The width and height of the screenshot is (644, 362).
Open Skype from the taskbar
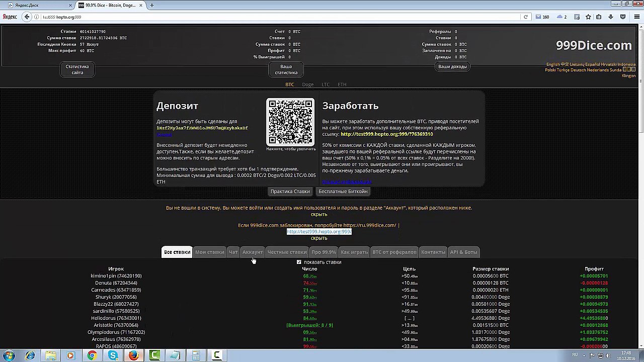[x=113, y=355]
